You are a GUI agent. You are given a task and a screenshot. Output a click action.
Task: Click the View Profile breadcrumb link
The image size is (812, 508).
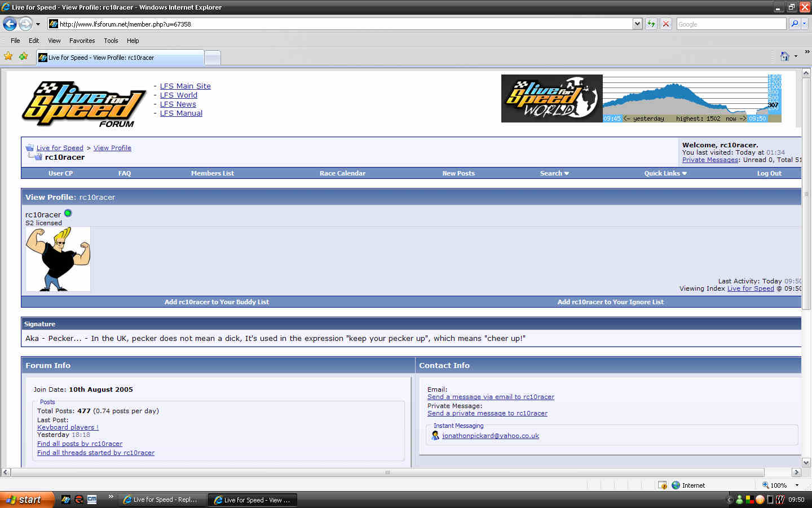click(x=112, y=148)
